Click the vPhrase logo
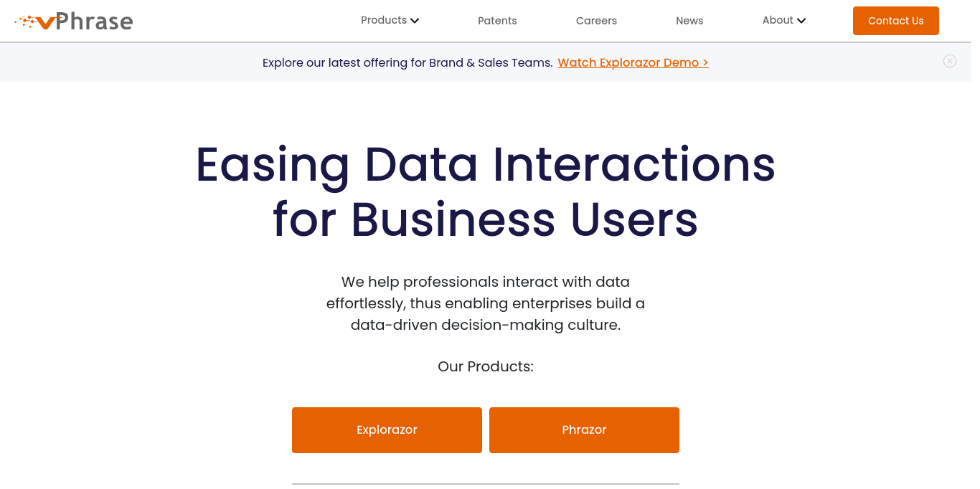The height and width of the screenshot is (489, 980). [75, 22]
